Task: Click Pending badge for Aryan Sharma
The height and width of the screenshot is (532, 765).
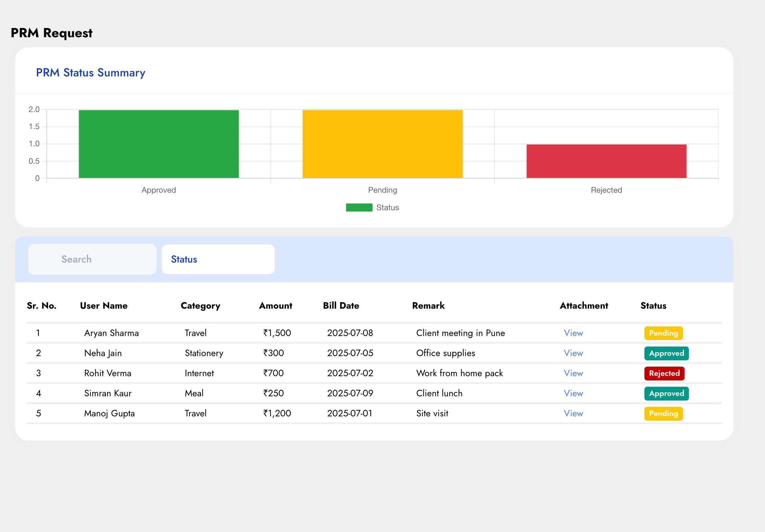Action: click(x=663, y=333)
